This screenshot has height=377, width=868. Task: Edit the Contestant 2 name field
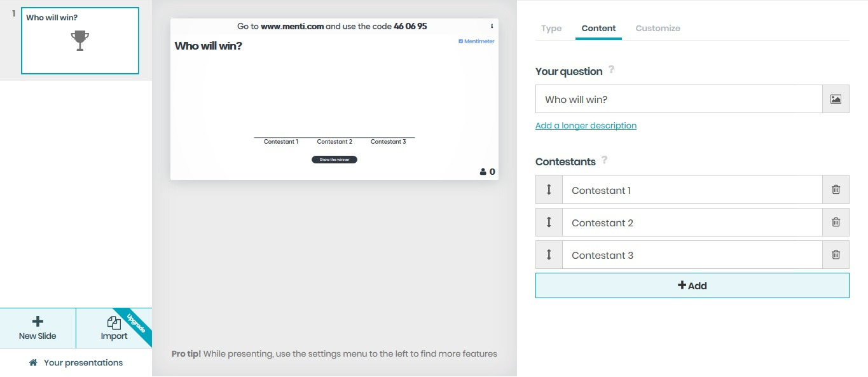pos(692,223)
